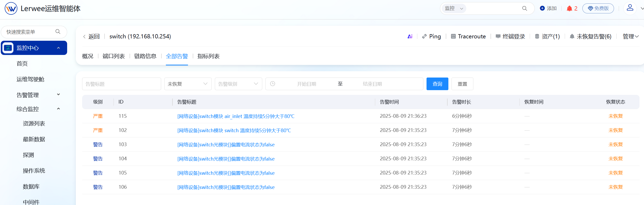Expand the 告警管理 submenu
Viewport: 644px width, 205px height.
58,94
